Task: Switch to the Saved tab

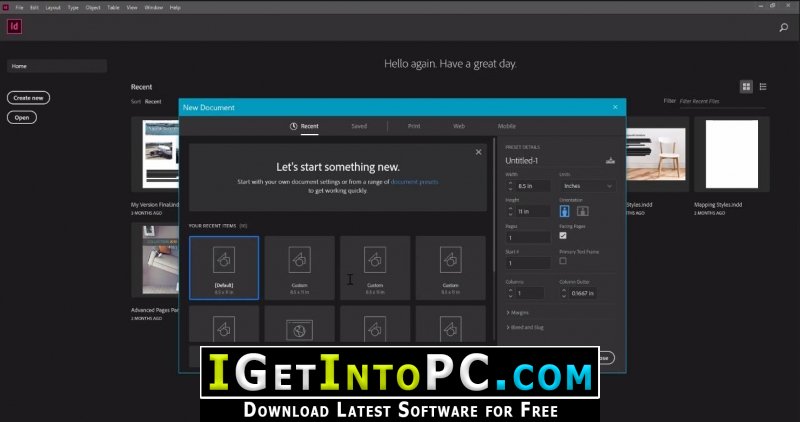Action: (x=359, y=126)
